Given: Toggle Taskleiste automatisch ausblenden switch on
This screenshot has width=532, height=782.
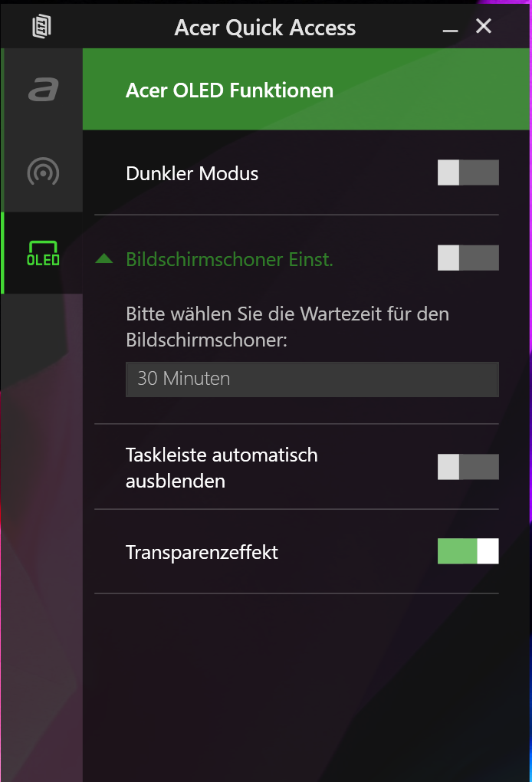Looking at the screenshot, I should tap(468, 467).
